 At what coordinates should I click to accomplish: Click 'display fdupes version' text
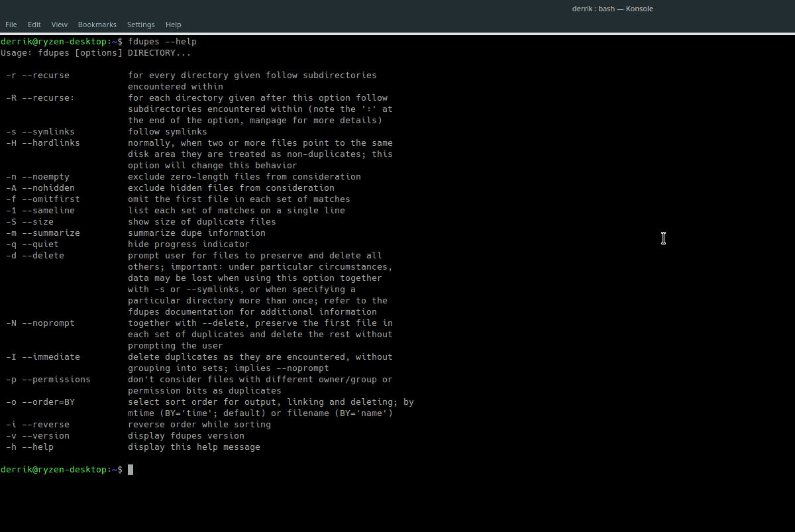186,436
